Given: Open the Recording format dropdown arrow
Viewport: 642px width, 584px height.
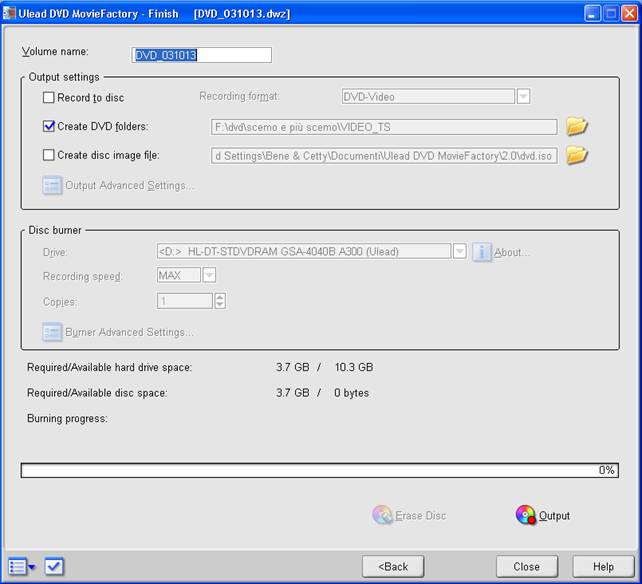Looking at the screenshot, I should click(x=523, y=97).
